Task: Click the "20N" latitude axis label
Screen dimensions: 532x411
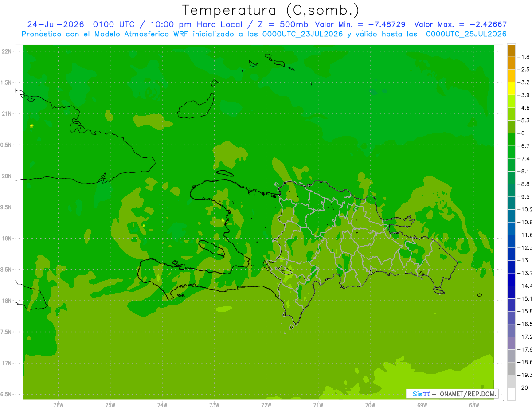Action: pyautogui.click(x=7, y=176)
